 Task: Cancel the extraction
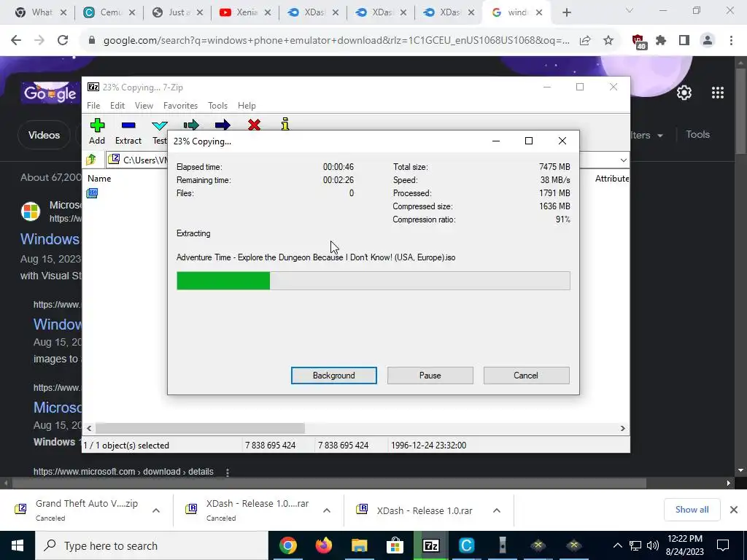tap(526, 376)
